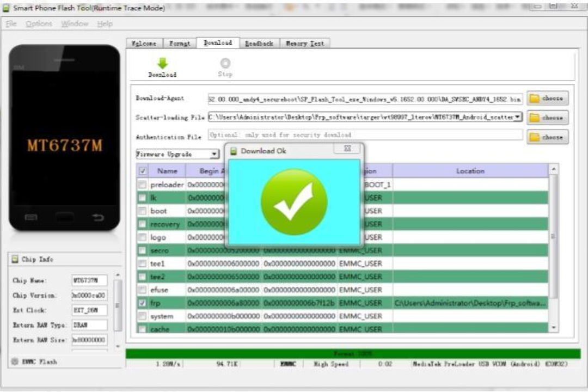This screenshot has height=392, width=588.
Task: Uncheck the frp partition checkbox
Action: point(143,303)
